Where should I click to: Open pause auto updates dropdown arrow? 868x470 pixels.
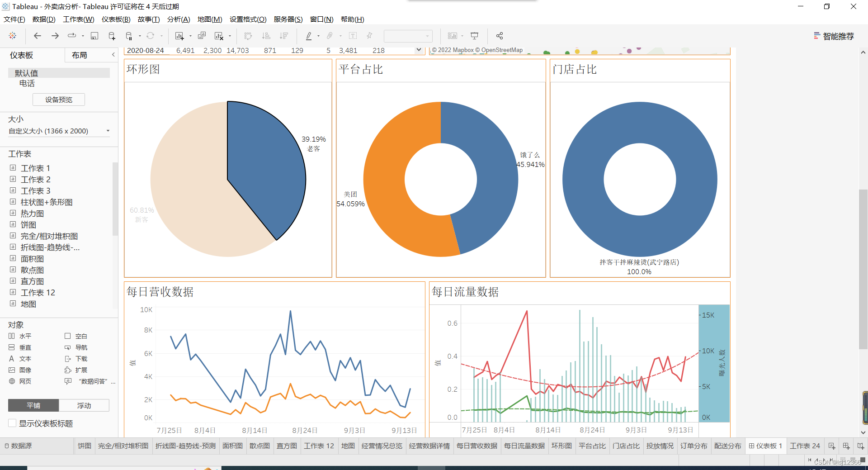pos(140,36)
